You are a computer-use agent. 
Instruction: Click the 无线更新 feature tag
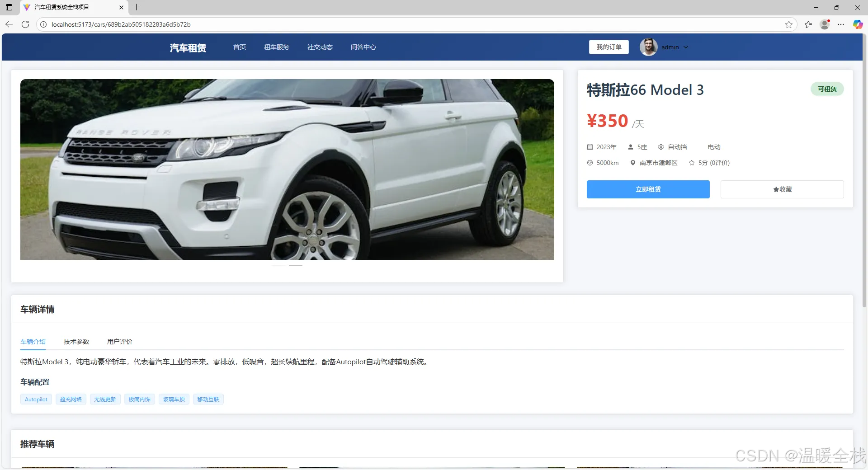click(x=105, y=399)
